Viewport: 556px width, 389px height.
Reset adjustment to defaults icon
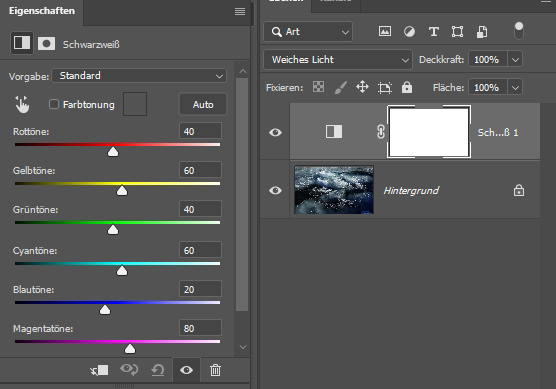pos(158,370)
